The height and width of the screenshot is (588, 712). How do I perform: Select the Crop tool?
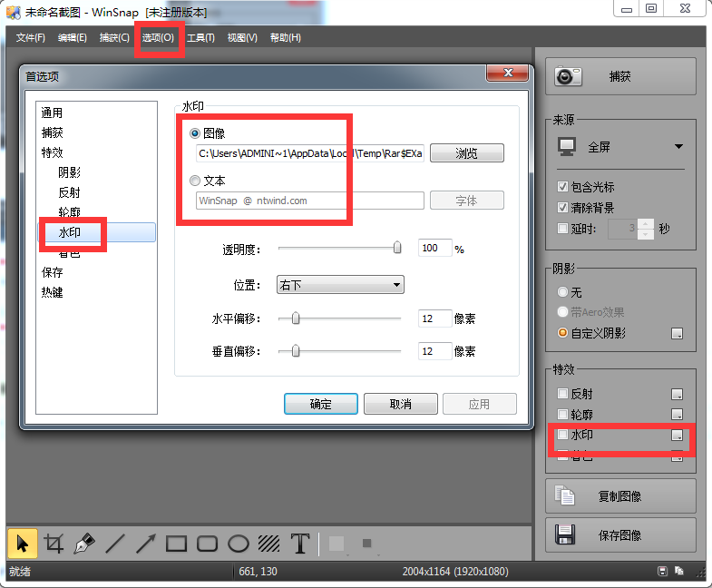coord(54,544)
